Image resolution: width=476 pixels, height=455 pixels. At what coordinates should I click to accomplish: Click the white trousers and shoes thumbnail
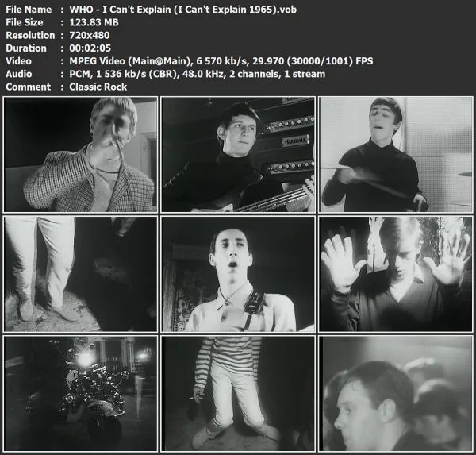[x=80, y=274]
